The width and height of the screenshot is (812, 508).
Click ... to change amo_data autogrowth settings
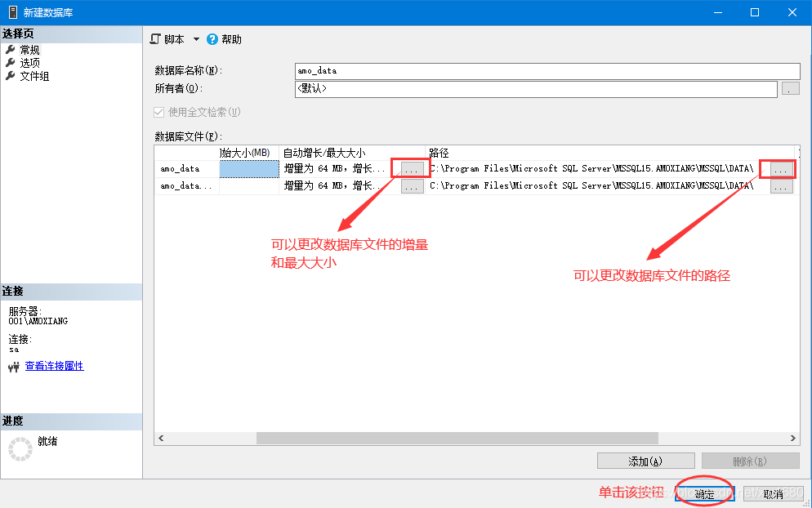[410, 167]
